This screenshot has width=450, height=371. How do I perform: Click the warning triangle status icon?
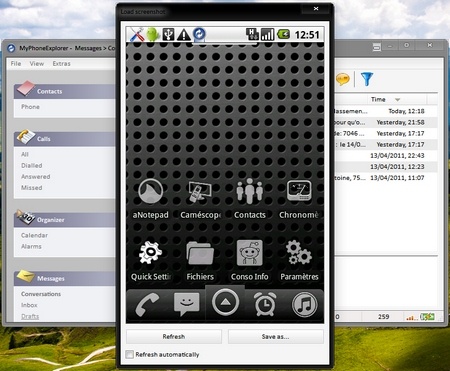click(x=184, y=34)
